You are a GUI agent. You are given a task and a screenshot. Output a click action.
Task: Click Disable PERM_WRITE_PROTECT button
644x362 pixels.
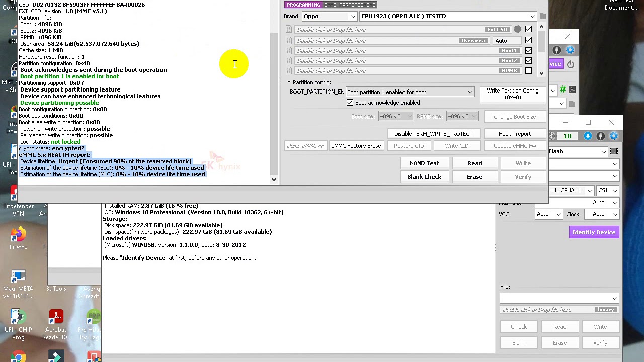tap(433, 134)
